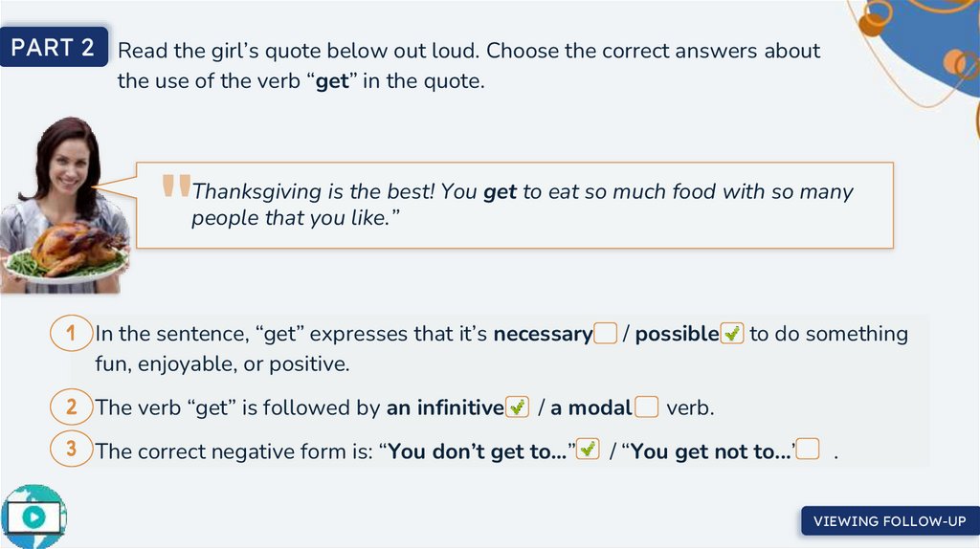Check the "a modal" checkbox
The width and height of the screenshot is (980, 549).
tap(647, 407)
